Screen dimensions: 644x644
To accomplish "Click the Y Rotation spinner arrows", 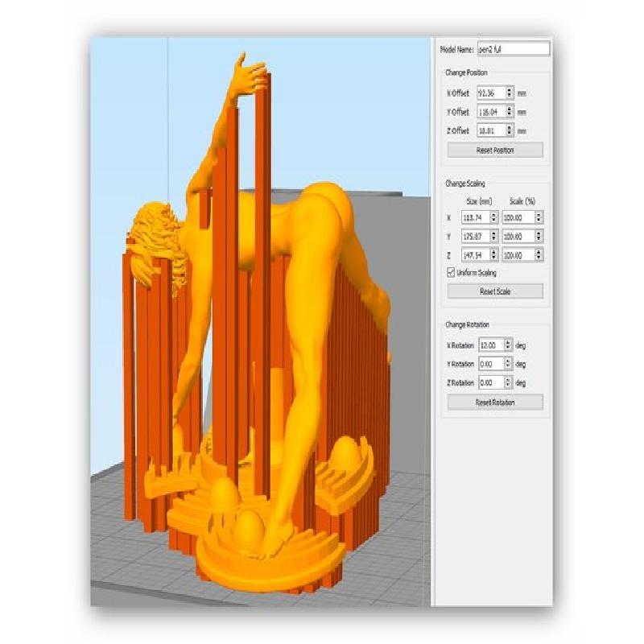I will tap(508, 364).
